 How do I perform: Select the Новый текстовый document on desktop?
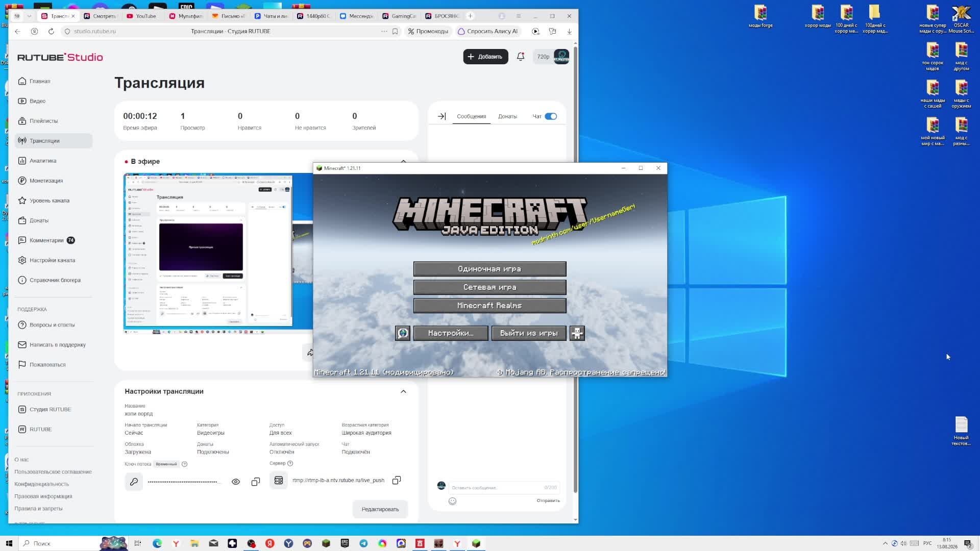961,431
